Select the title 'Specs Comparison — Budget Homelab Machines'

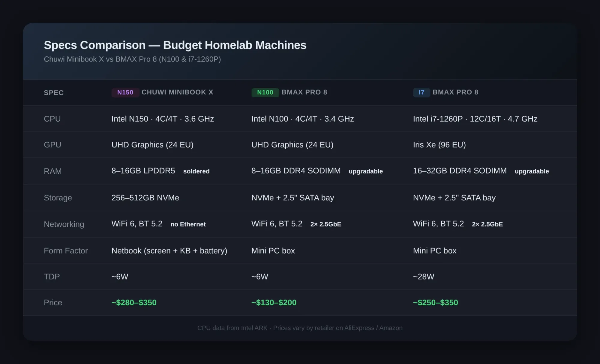coord(175,45)
